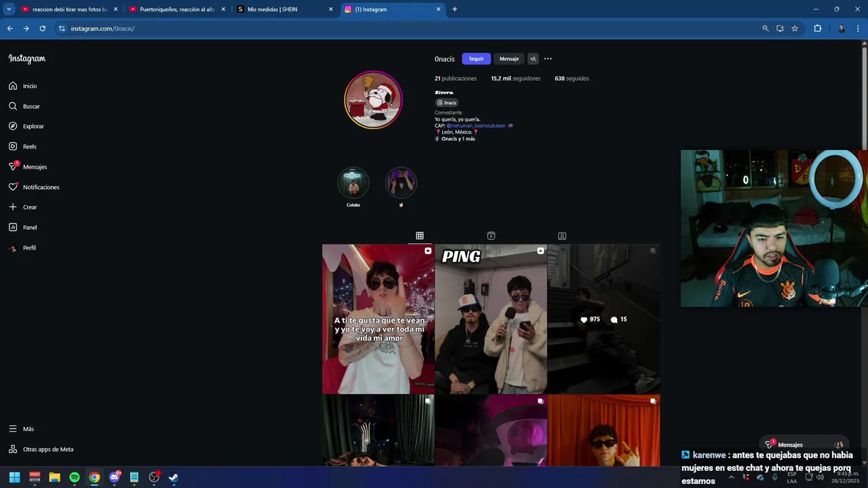This screenshot has width=868, height=488.
Task: Select the tagged photos tab
Action: (562, 236)
